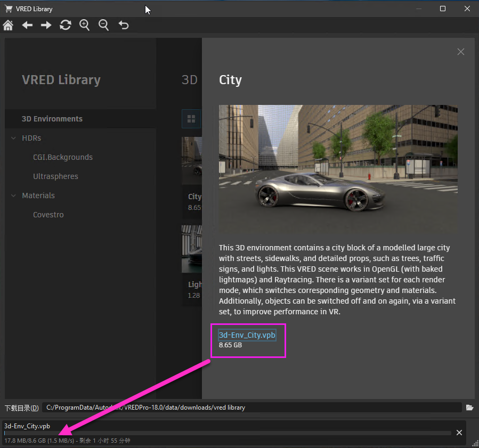Open Ultraspheres under HDRs
This screenshot has height=448, width=479.
pyautogui.click(x=55, y=176)
